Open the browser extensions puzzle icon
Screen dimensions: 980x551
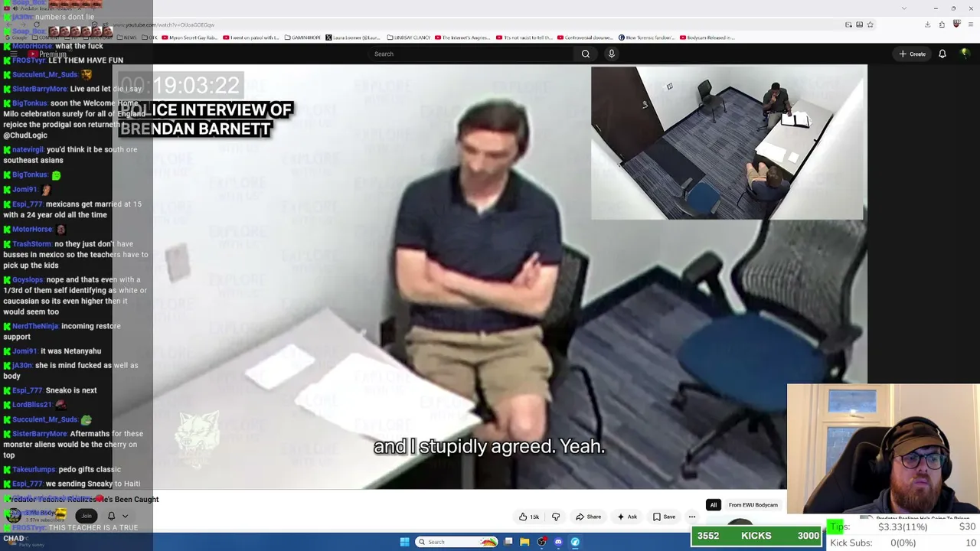942,24
